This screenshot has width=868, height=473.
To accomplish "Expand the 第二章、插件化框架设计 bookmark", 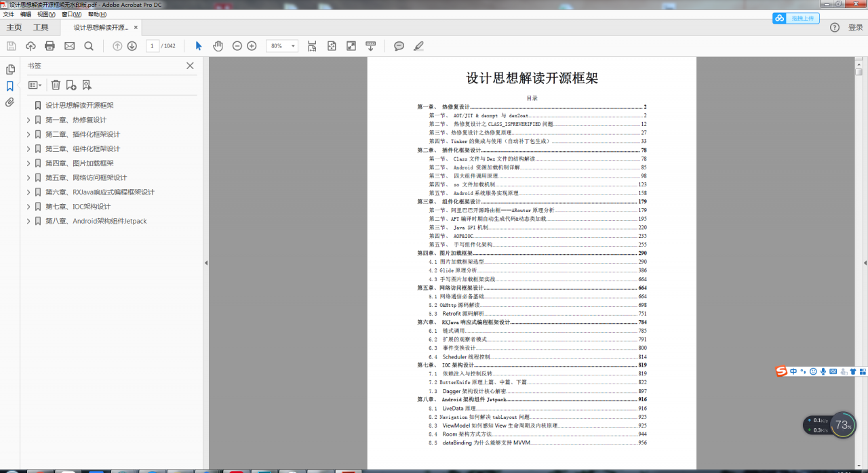I will coord(28,134).
